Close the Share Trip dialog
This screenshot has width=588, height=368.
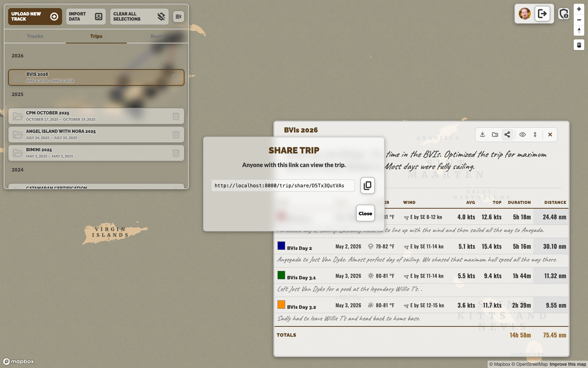coord(365,213)
